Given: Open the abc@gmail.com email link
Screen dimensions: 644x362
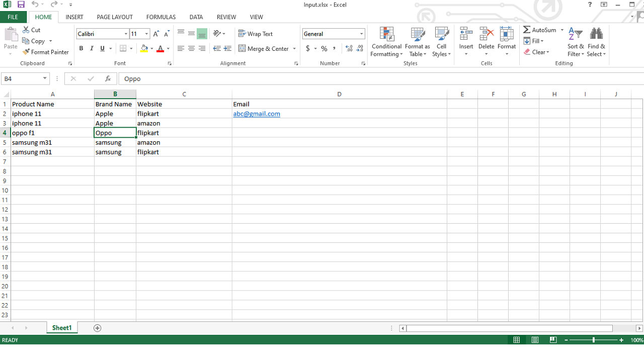Looking at the screenshot, I should 257,114.
